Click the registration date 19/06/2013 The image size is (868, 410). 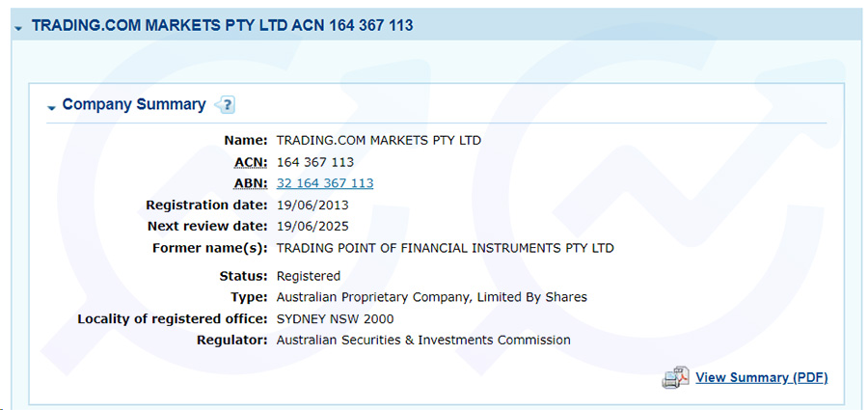click(312, 205)
